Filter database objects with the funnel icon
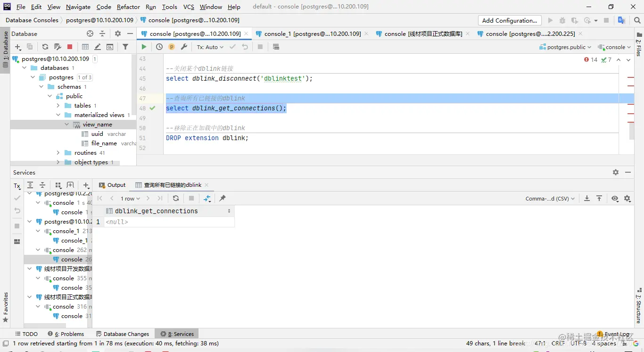 tap(125, 47)
